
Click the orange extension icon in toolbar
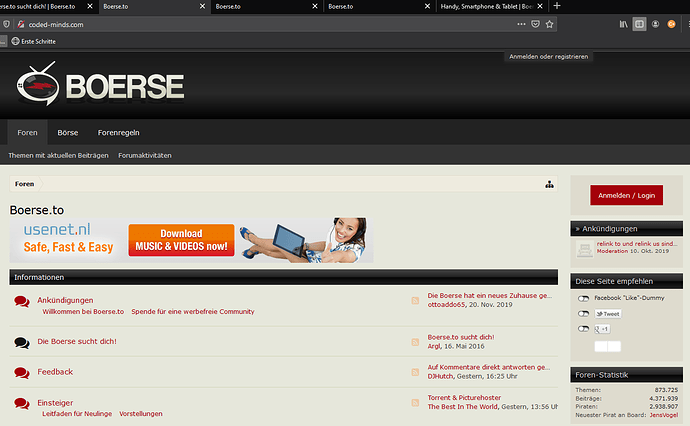[x=672, y=24]
